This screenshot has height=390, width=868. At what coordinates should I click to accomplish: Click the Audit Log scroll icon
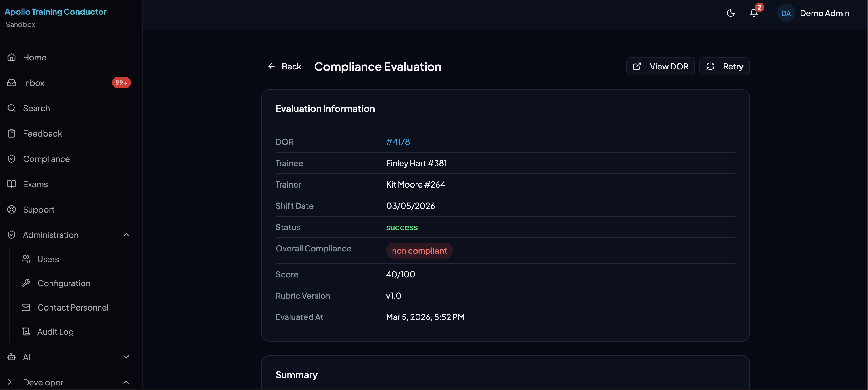point(26,332)
